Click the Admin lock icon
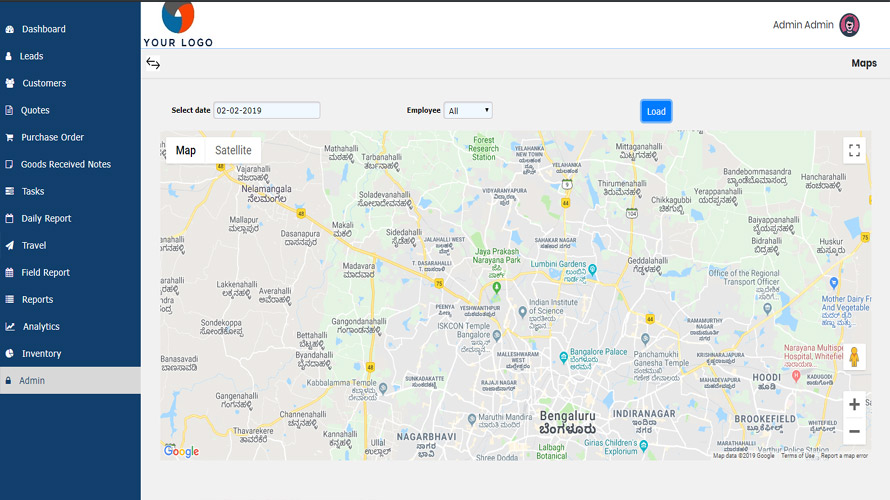The image size is (890, 500). click(x=9, y=381)
